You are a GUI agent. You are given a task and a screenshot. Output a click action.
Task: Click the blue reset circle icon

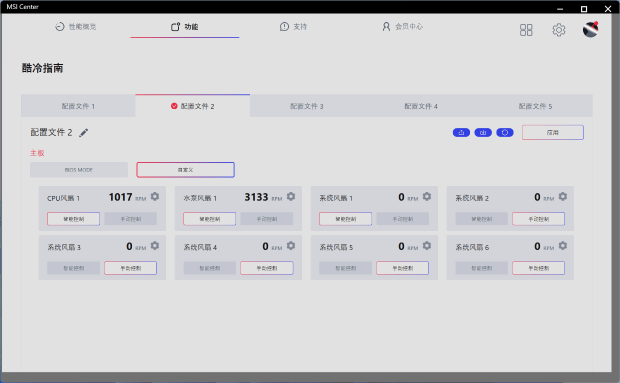tap(505, 132)
